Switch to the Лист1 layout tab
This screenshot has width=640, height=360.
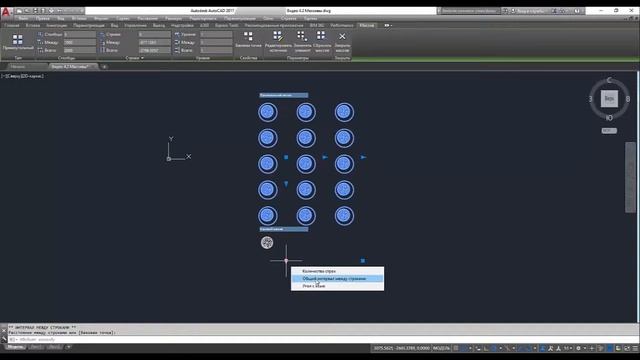pyautogui.click(x=36, y=347)
